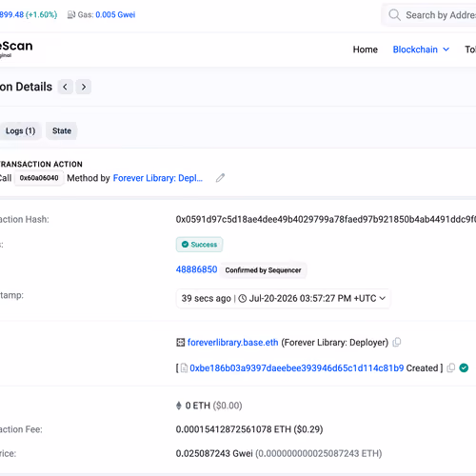Expand the timestamp format dropdown chevron

pyautogui.click(x=383, y=298)
